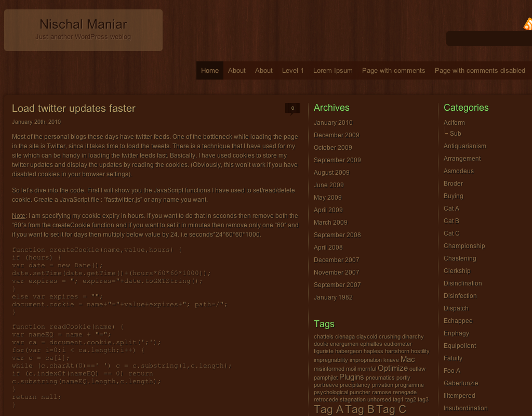View the September 2008 archive
This screenshot has height=416, width=532.
[337, 235]
